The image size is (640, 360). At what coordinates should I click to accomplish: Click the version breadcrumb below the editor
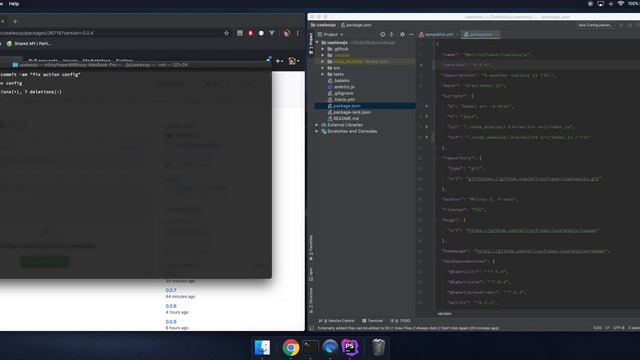pos(444,313)
